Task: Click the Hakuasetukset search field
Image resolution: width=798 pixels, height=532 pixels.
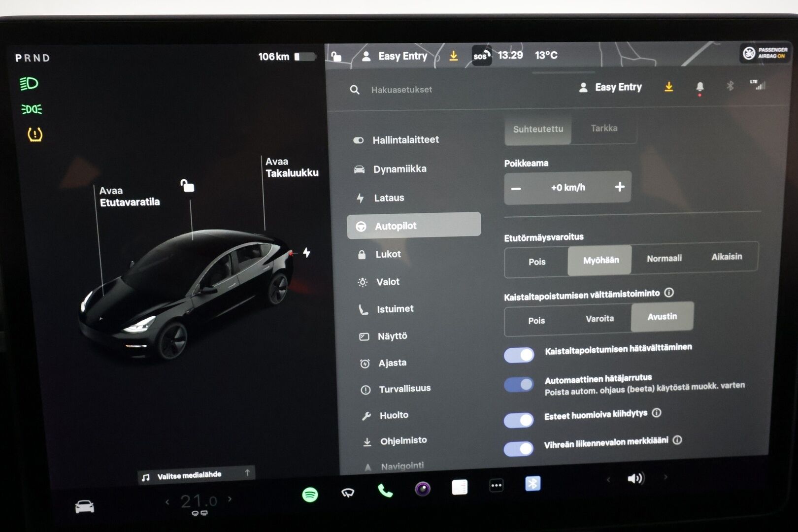Action: pyautogui.click(x=401, y=90)
